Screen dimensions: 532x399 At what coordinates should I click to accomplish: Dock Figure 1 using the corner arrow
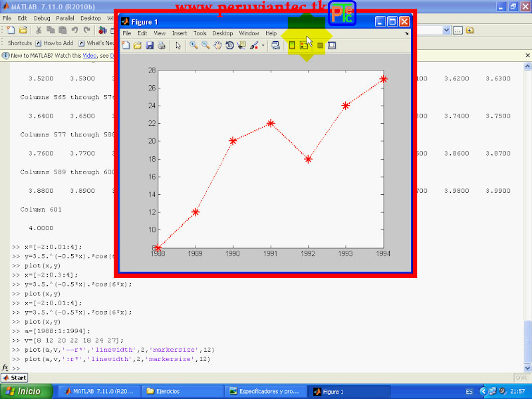pyautogui.click(x=406, y=33)
